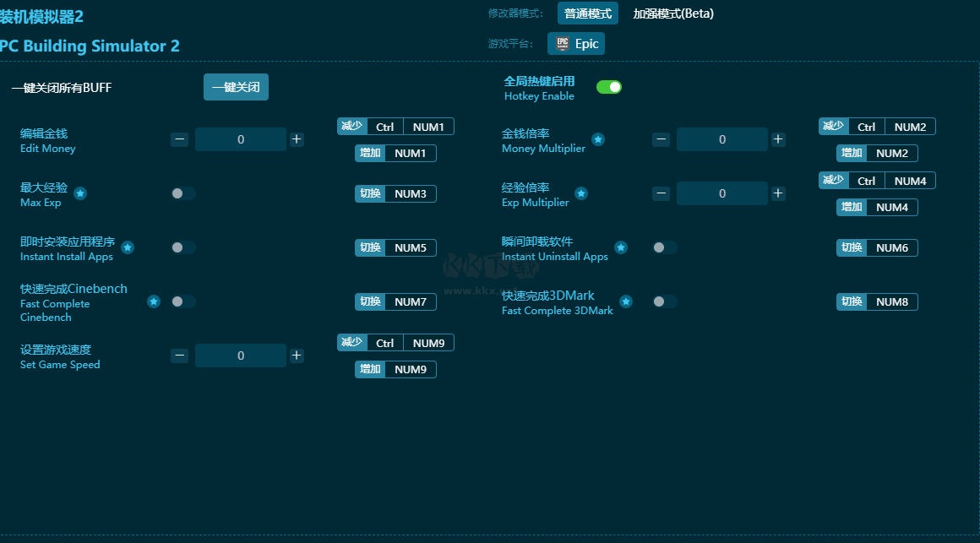
Task: Click the Epic Games platform logo icon
Action: 563,44
